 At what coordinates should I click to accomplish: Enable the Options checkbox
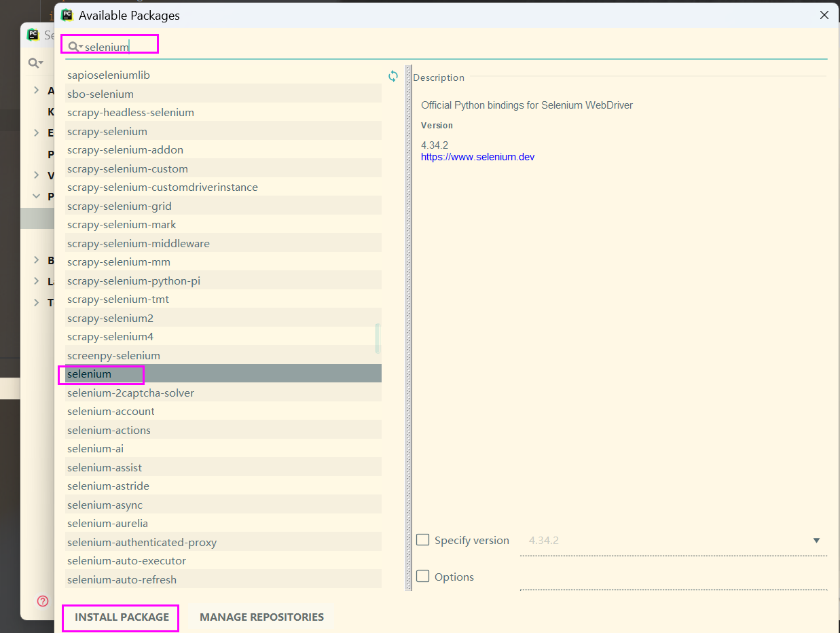(423, 576)
